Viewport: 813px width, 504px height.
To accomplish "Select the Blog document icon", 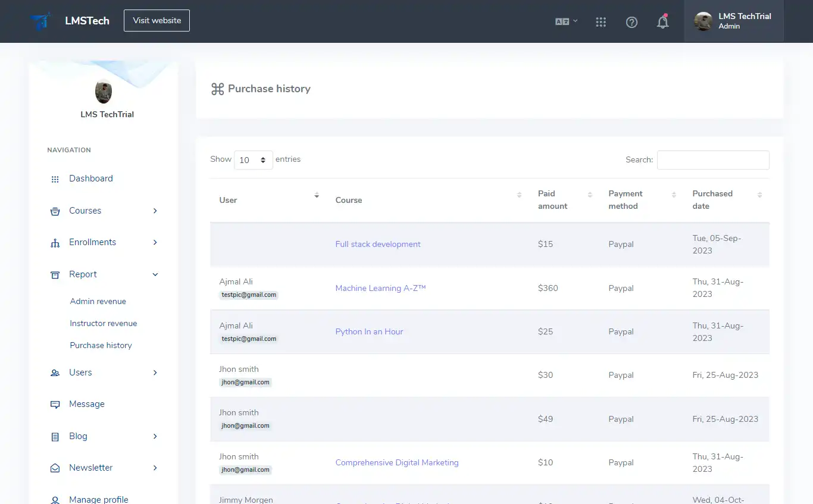I will 54,436.
